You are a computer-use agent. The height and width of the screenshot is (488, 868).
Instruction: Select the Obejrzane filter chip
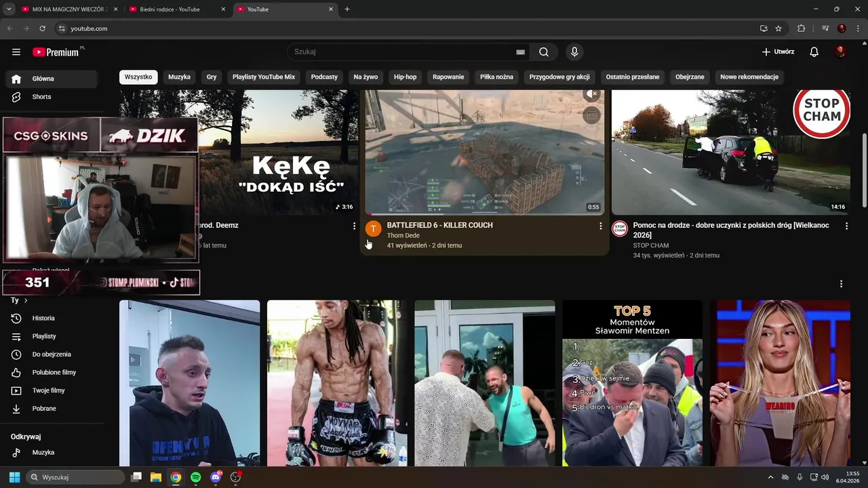coord(690,77)
